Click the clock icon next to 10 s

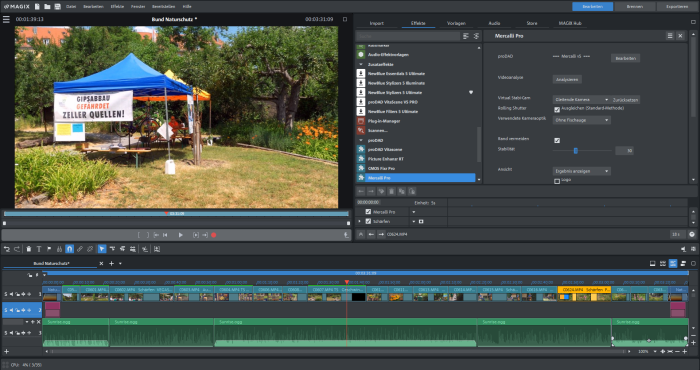pyautogui.click(x=692, y=234)
